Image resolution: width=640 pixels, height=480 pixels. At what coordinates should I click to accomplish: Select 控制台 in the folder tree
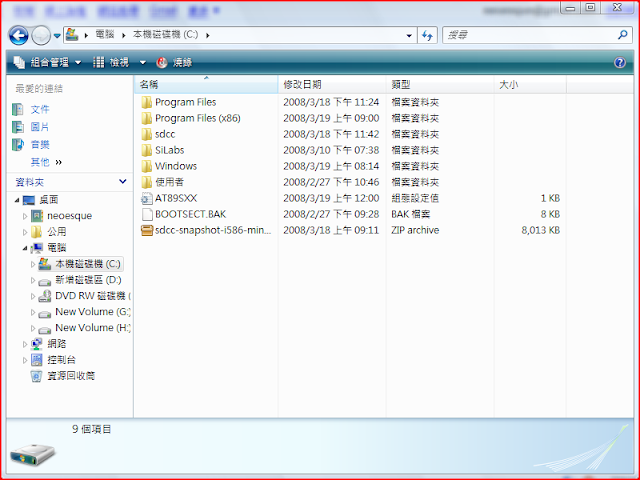[x=61, y=360]
